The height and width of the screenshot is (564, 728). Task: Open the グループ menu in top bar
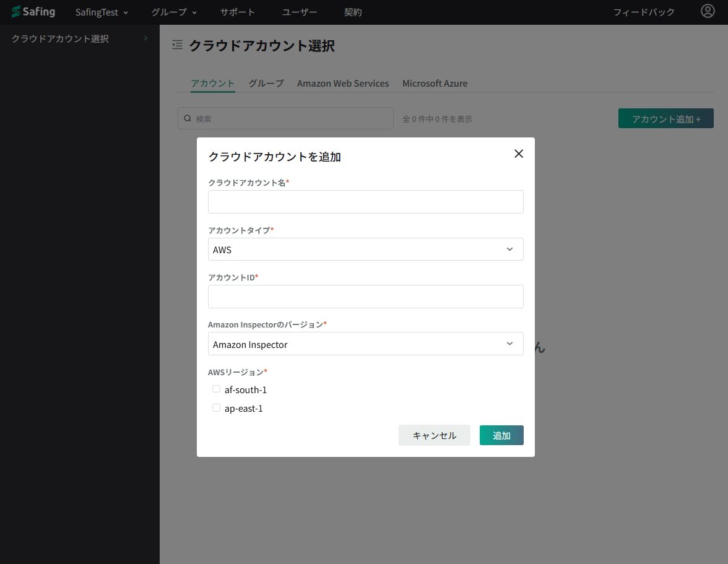click(174, 12)
